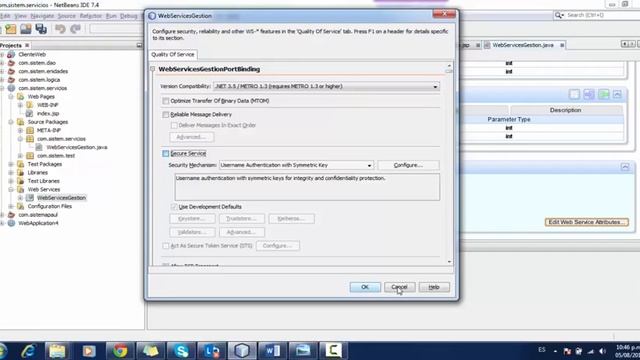
Task: Switch to NetBeans cube taskbar icon
Action: (x=242, y=351)
